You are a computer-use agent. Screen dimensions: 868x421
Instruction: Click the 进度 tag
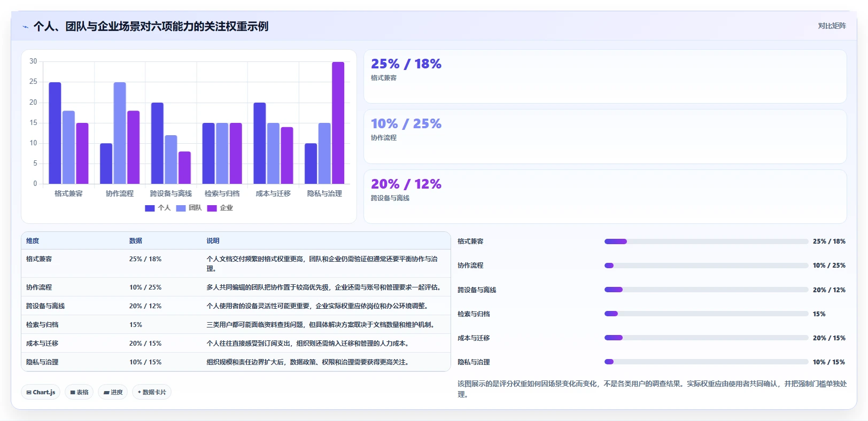(113, 392)
